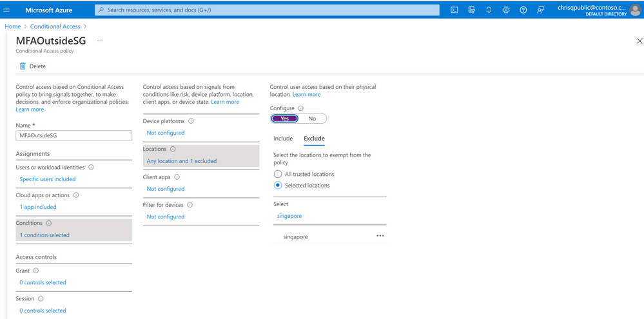
Task: Open portal settings gear icon
Action: 506,10
